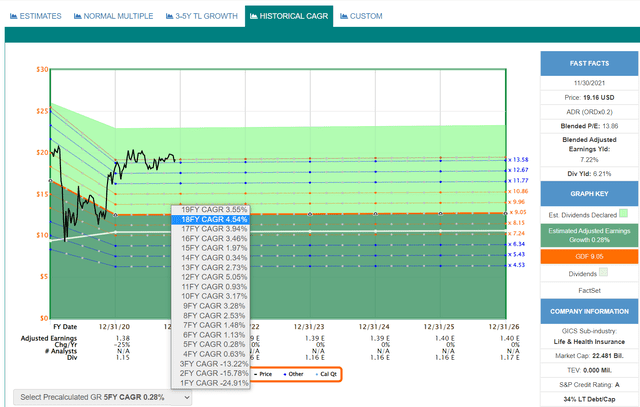Click the x 7.24 multiple label
This screenshot has height=407, width=640.
click(517, 234)
